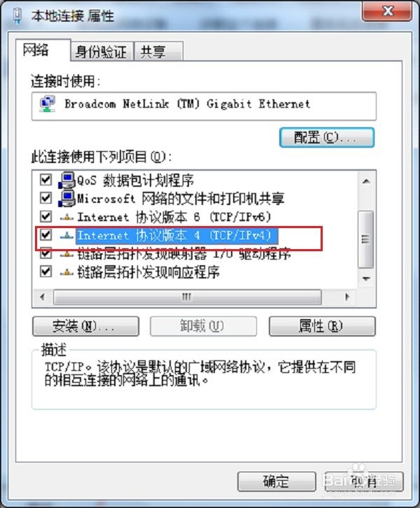Click the TCP/IPv6 protocol icon
Viewport: 420px width, 508px height.
point(66,217)
